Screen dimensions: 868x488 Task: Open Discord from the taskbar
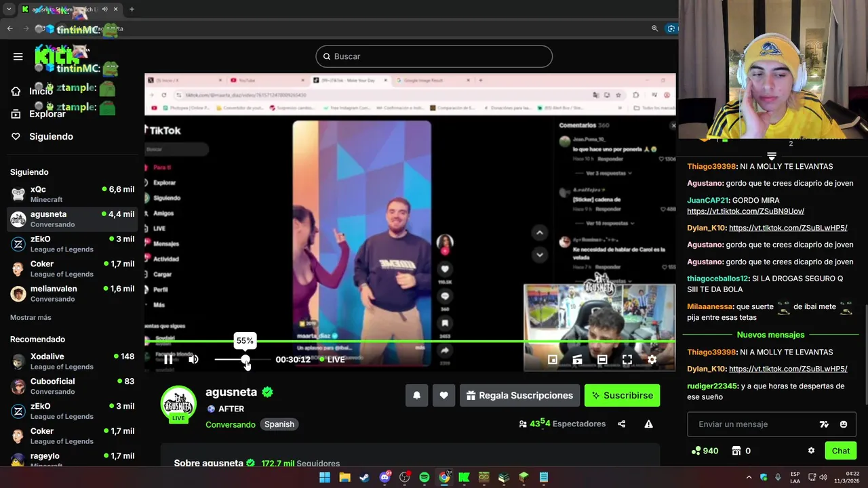(x=384, y=477)
